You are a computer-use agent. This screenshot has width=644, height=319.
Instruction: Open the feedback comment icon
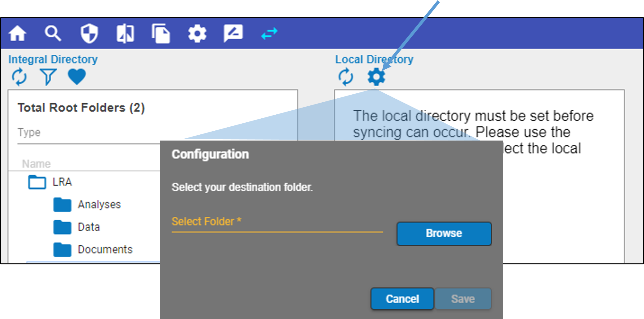coord(233,33)
